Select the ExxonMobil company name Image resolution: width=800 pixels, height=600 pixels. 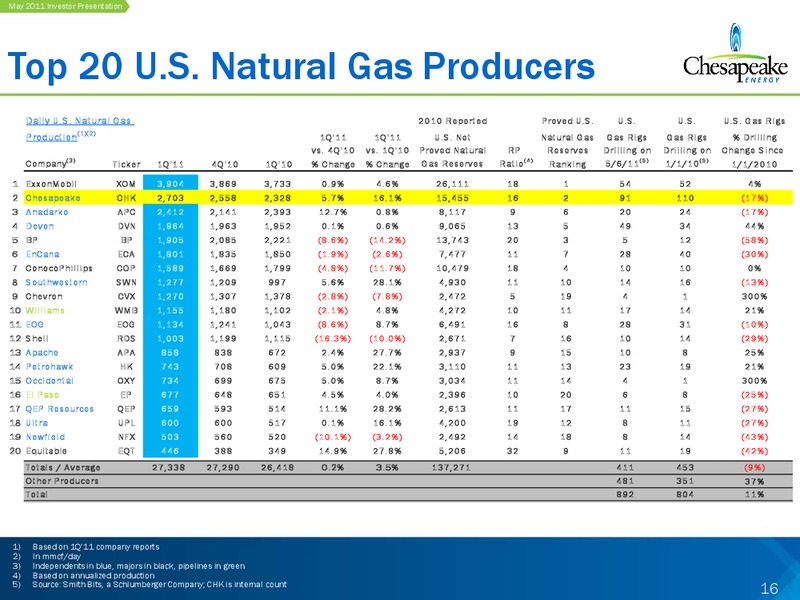51,184
